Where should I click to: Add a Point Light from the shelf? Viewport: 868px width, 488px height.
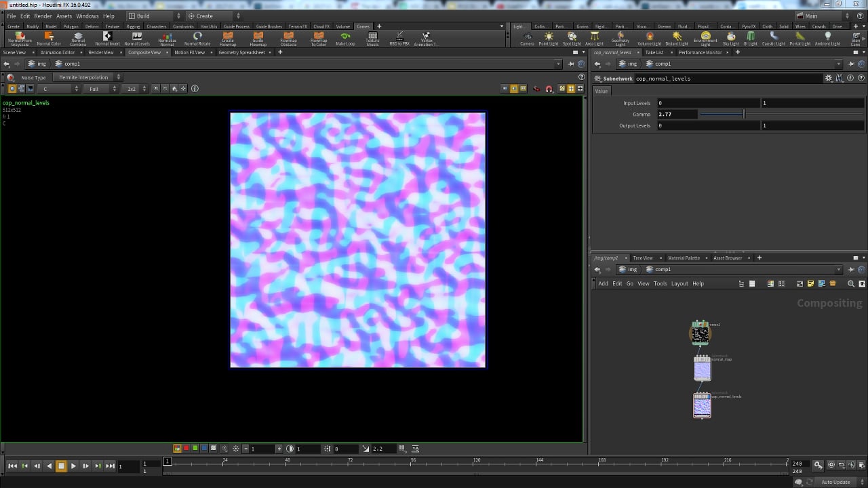coord(549,39)
